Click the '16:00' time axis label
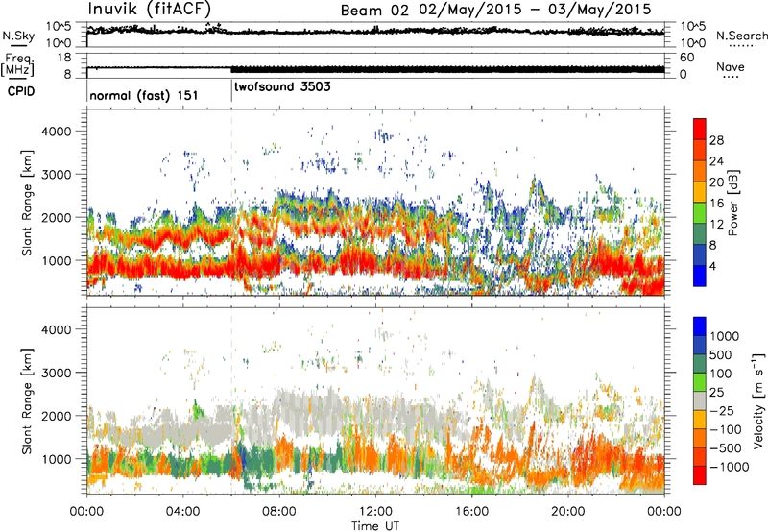This screenshot has height=532, width=768. click(x=471, y=512)
